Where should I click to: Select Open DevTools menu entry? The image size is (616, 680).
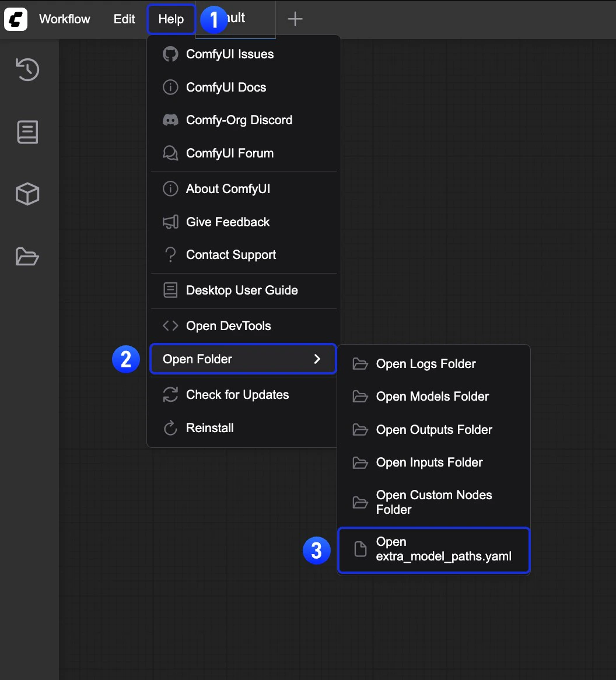coord(243,325)
